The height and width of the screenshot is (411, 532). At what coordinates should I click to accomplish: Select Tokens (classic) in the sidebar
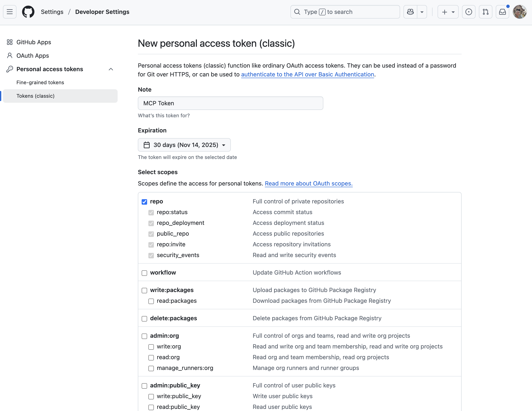click(x=35, y=96)
